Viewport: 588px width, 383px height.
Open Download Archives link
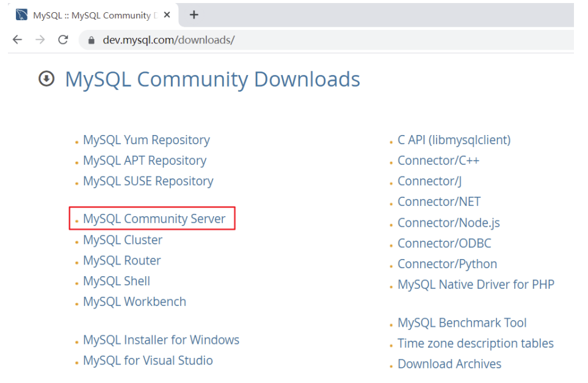tap(449, 364)
